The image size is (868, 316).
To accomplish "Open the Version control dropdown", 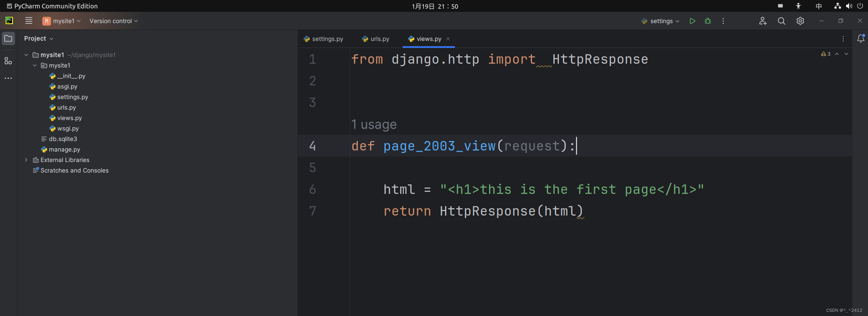I will 114,21.
